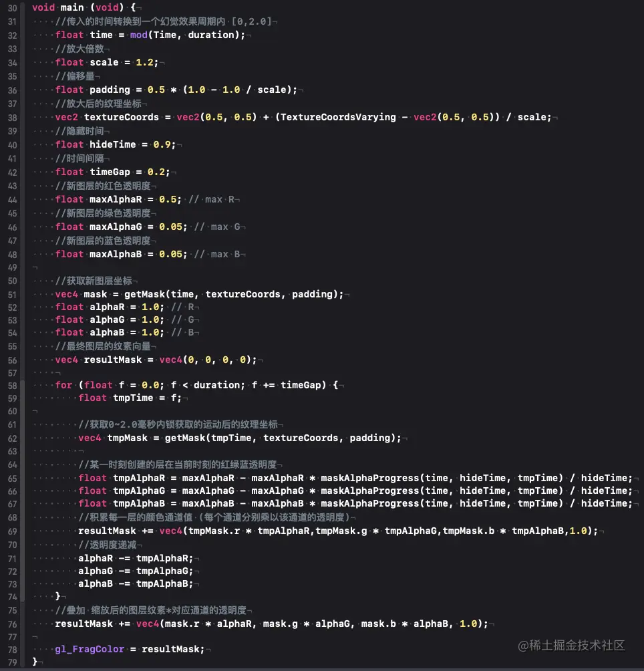This screenshot has width=644, height=671.
Task: Click line number 79 in the gutter
Action: tap(13, 662)
